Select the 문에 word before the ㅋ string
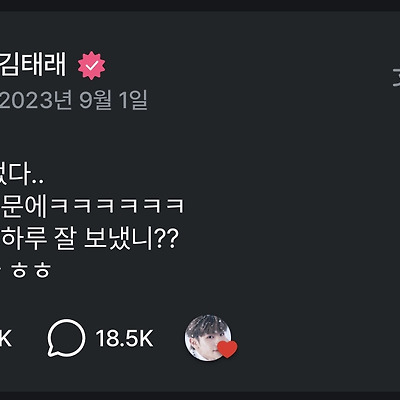400x400 pixels. pos(23,206)
